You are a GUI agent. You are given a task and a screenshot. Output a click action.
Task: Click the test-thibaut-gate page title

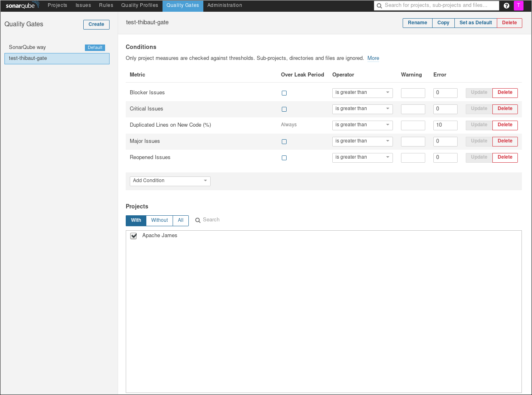(147, 23)
